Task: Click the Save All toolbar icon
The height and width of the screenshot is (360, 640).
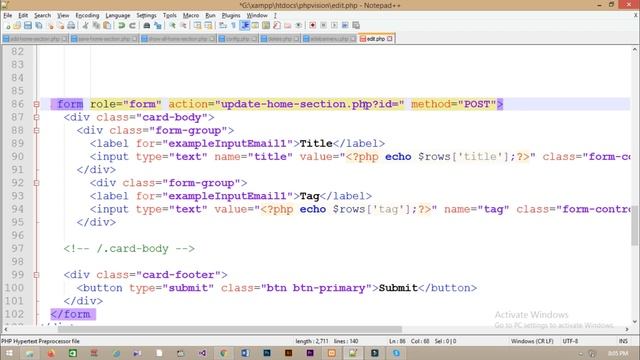Action: pos(39,26)
